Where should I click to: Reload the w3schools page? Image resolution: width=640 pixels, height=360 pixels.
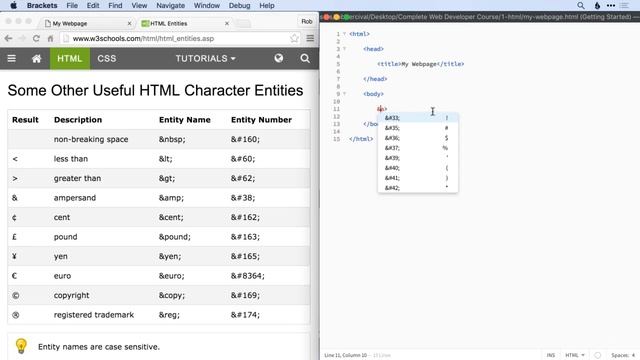pos(36,38)
